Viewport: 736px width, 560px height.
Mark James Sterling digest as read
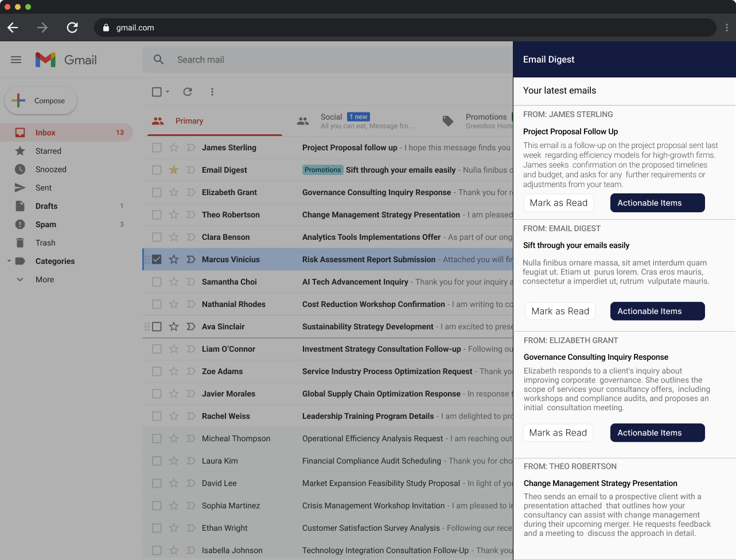[x=559, y=203]
